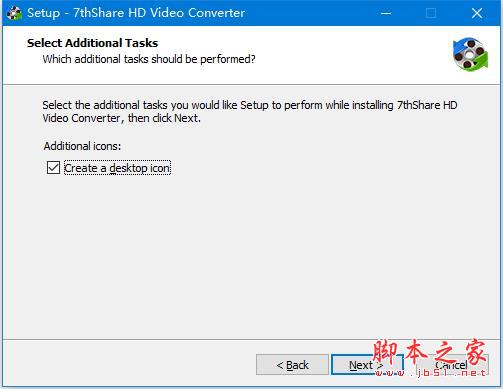
Task: Click the red Chinese watermark characters
Action: (429, 351)
